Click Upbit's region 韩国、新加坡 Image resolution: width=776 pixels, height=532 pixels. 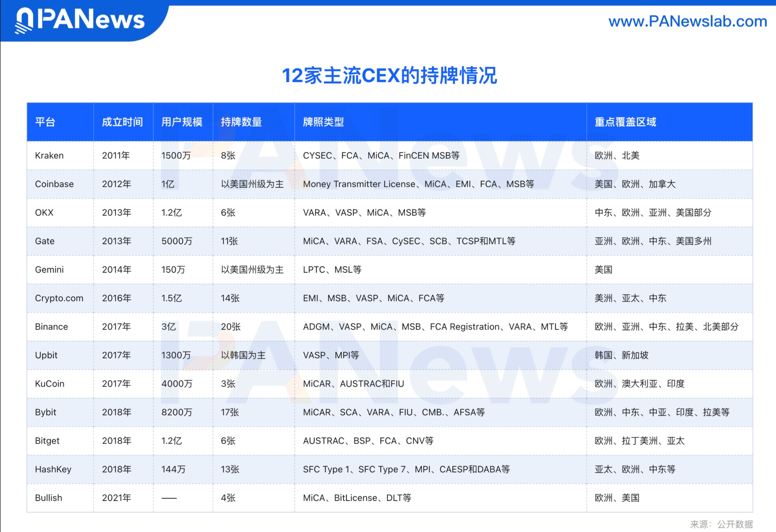click(621, 355)
